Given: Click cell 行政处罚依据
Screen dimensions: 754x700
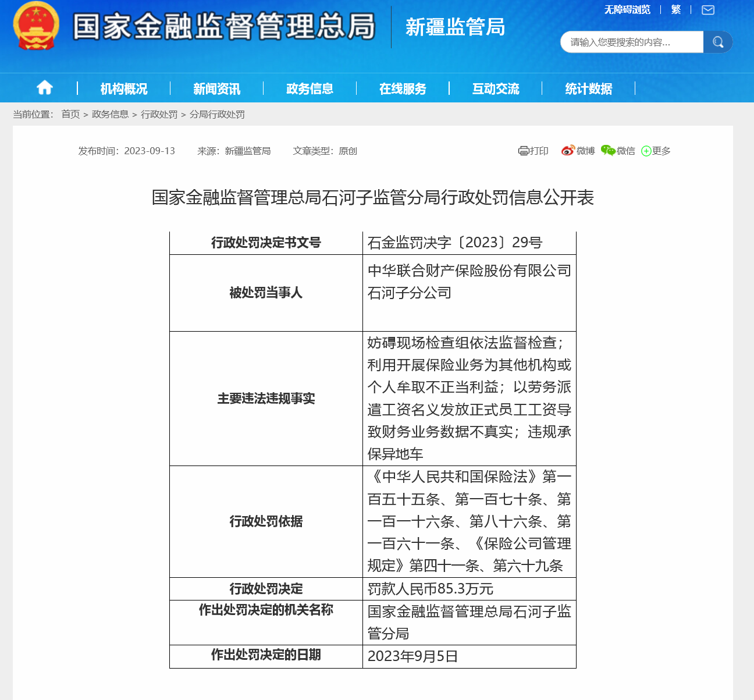Looking at the screenshot, I should pos(266,521).
